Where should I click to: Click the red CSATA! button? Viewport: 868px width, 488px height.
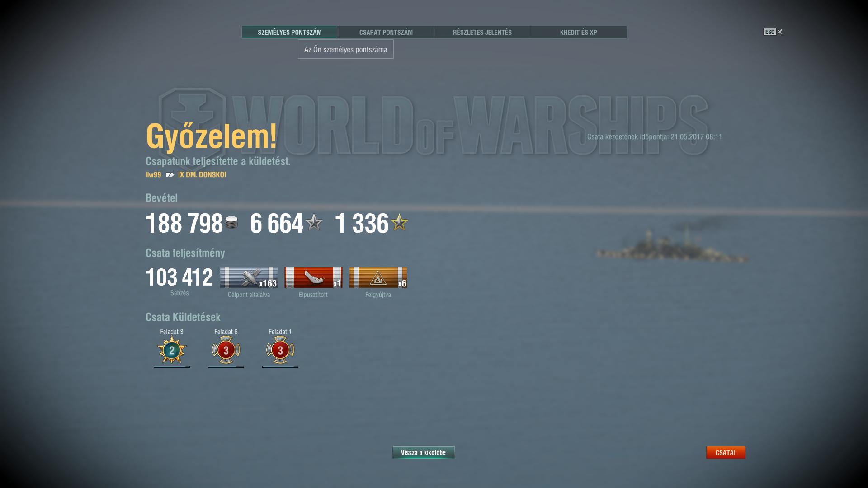(726, 453)
